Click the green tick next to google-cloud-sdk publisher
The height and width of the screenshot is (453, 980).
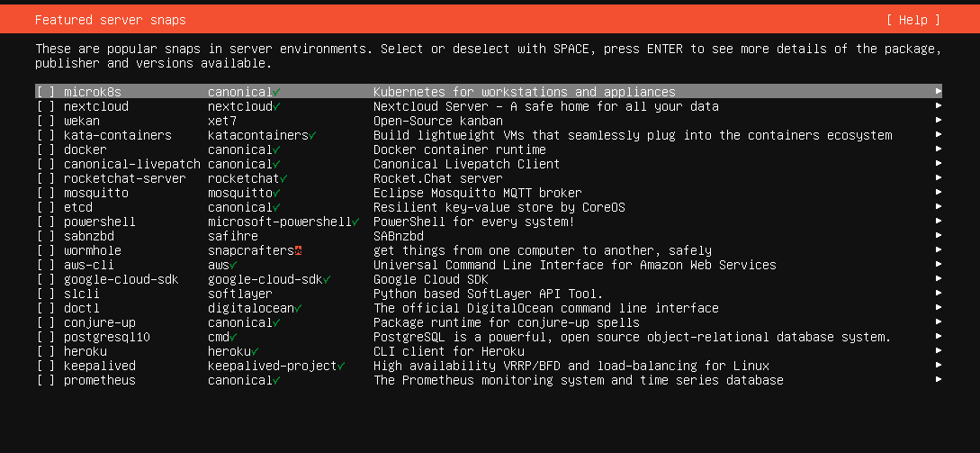click(x=327, y=279)
